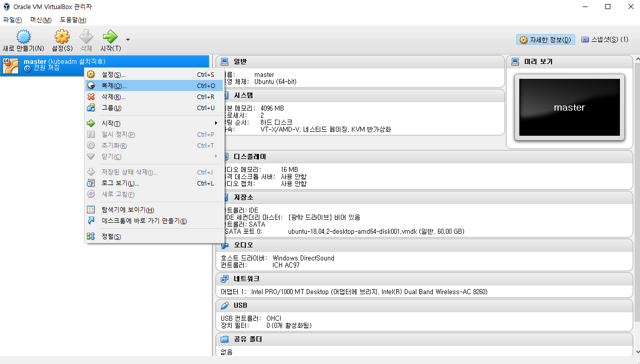Click the 4096 MB memory value

272,108
